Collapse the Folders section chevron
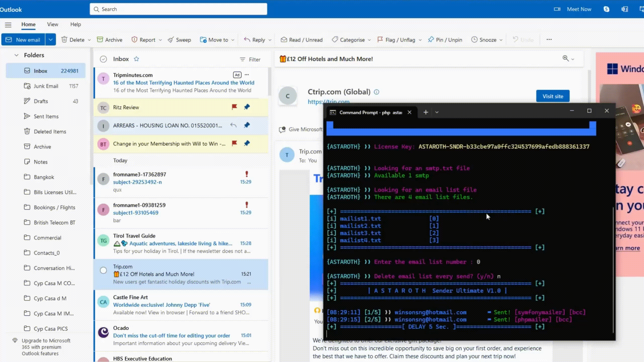Image resolution: width=644 pixels, height=362 pixels. pos(17,55)
